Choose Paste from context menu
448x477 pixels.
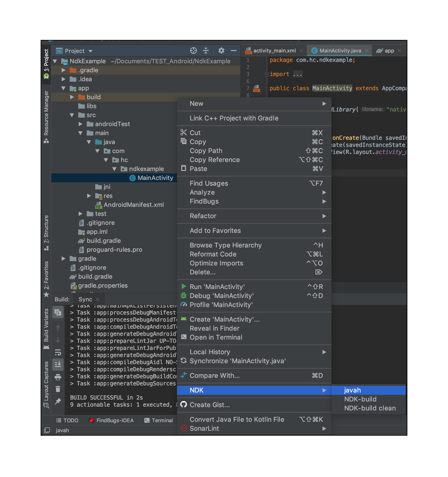(x=254, y=169)
